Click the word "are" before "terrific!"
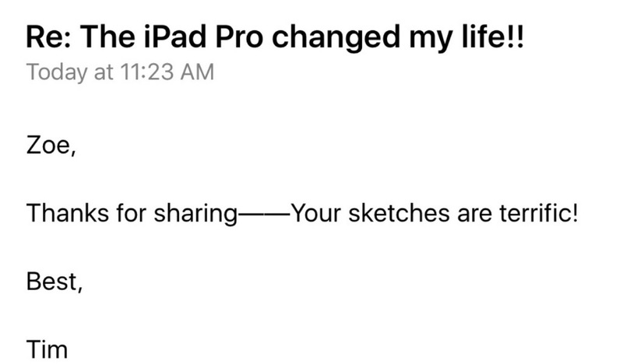Screen dimensions: 623x364 coord(475,215)
